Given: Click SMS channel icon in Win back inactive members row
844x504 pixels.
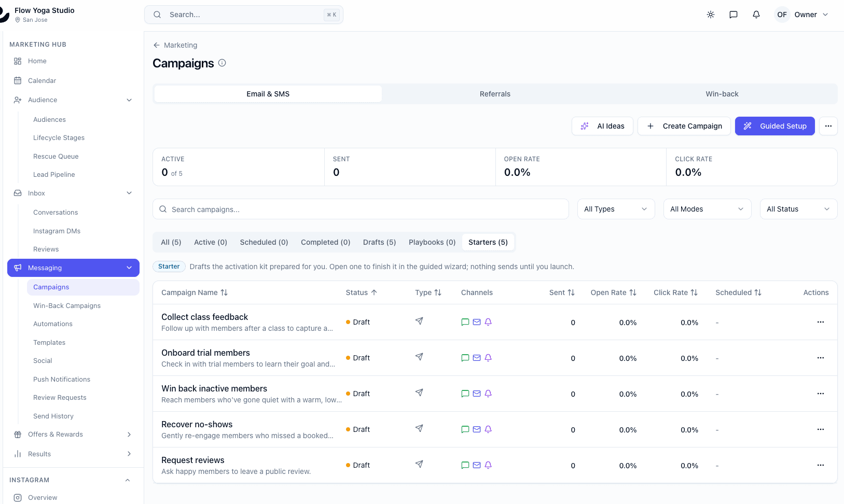Looking at the screenshot, I should point(465,394).
